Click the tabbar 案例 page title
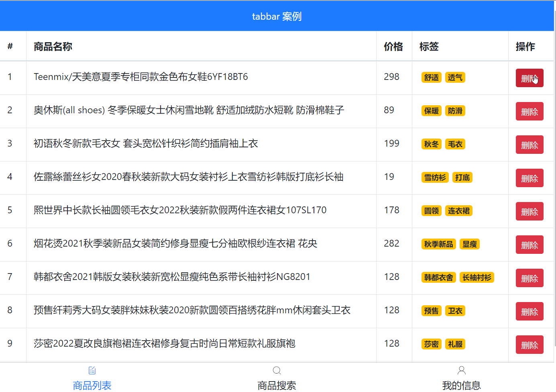The image size is (556, 392). (x=277, y=16)
